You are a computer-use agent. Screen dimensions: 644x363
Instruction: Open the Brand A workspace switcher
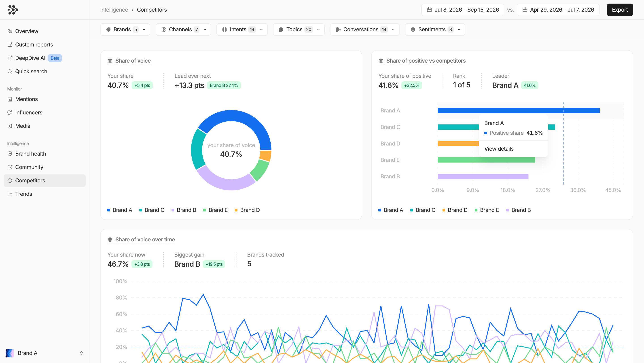coord(44,353)
